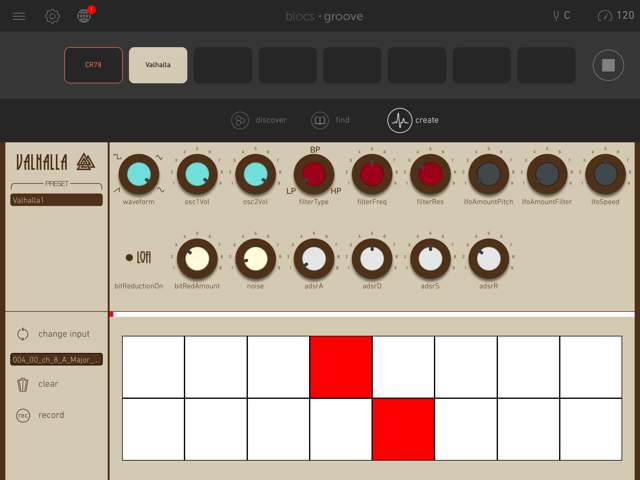
Task: Click the filterFreq knob
Action: tap(372, 174)
